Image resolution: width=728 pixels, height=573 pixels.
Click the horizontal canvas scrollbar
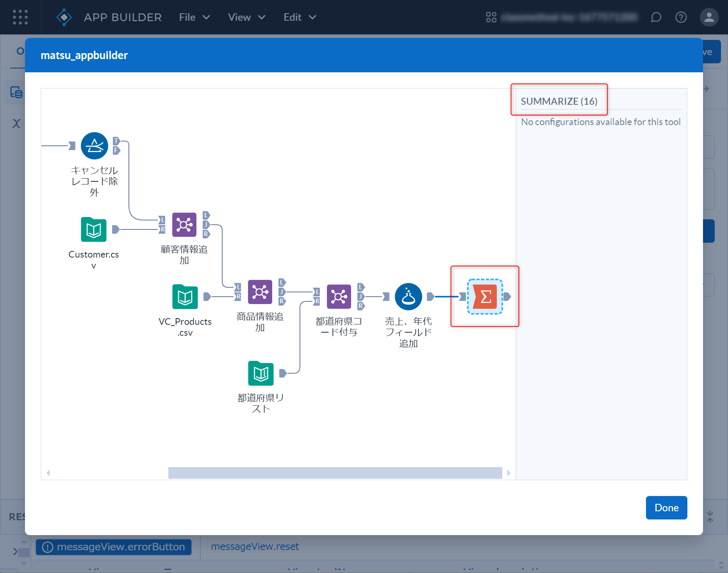pos(335,473)
